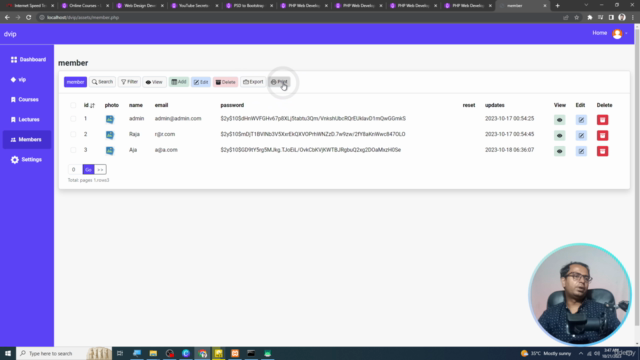Reload the page
Viewport: 640px width, 360px height.
tap(29, 18)
